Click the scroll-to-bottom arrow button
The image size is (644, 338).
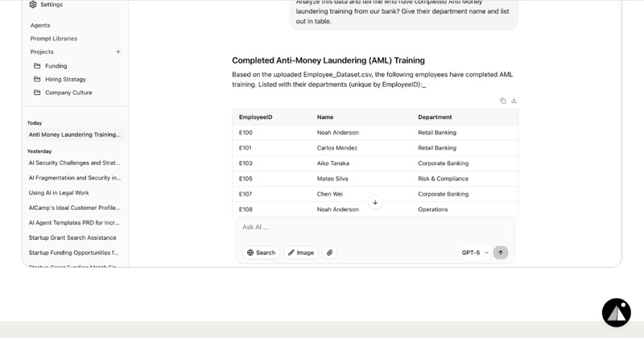coord(375,202)
